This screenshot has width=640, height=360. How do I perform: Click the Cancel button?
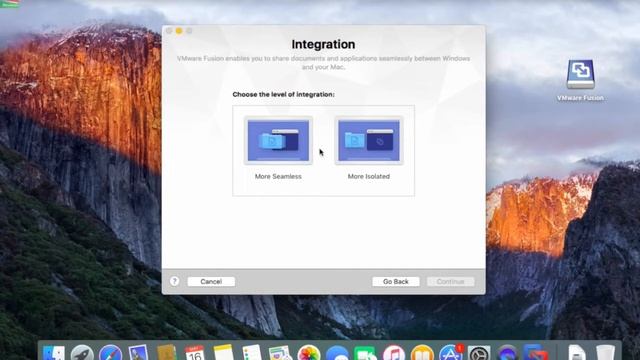pyautogui.click(x=211, y=282)
